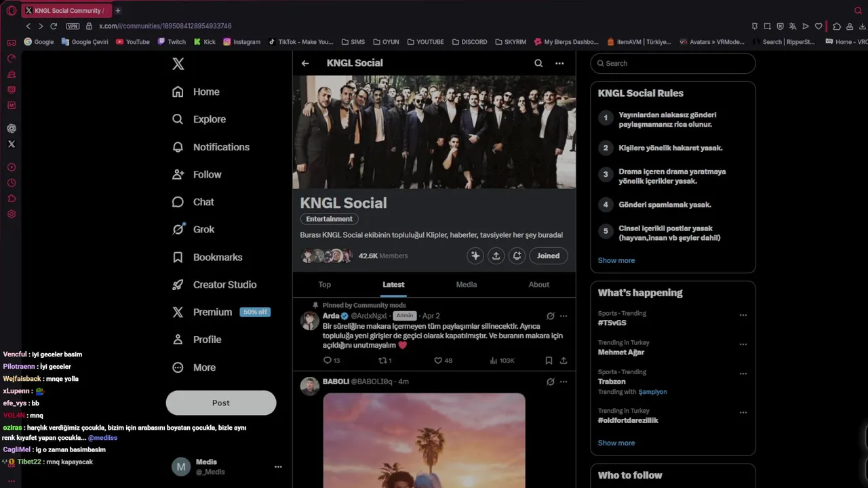Image resolution: width=868 pixels, height=488 pixels.
Task: Expand Show more under What's happening
Action: click(x=616, y=443)
